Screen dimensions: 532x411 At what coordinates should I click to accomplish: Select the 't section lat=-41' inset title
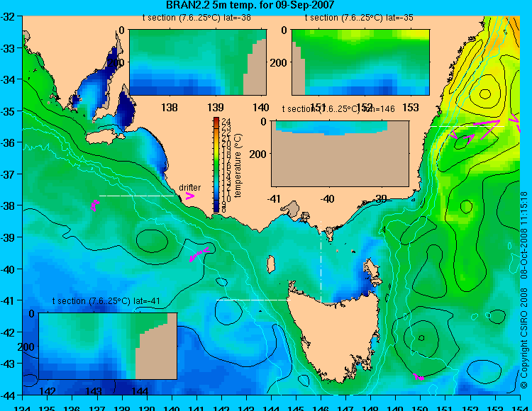[x=106, y=301]
